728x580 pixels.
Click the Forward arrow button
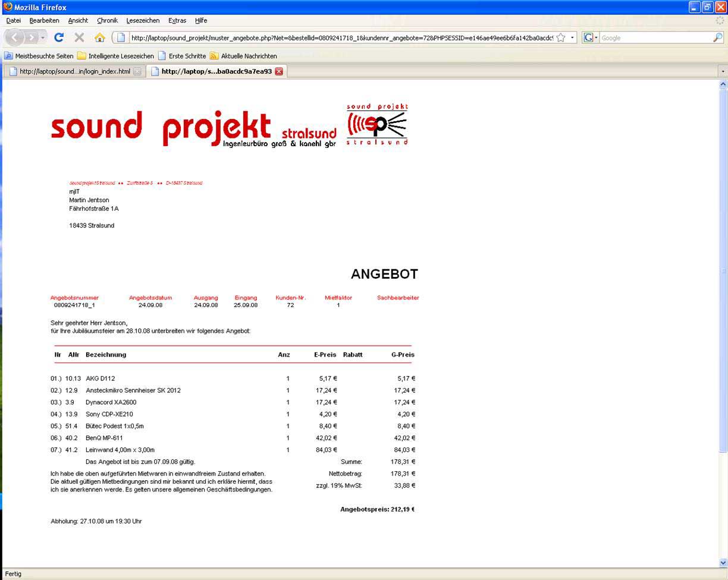click(x=32, y=37)
